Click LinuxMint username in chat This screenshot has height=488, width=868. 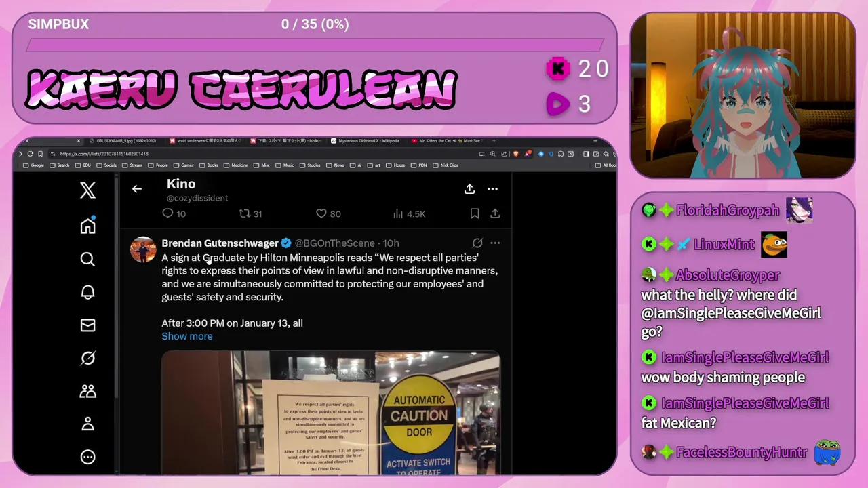point(724,245)
